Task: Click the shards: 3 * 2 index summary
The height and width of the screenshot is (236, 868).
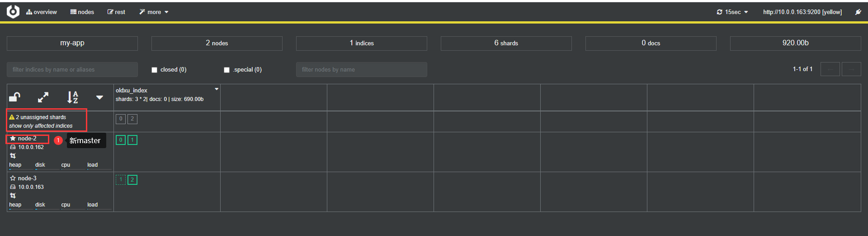Action: (x=160, y=99)
